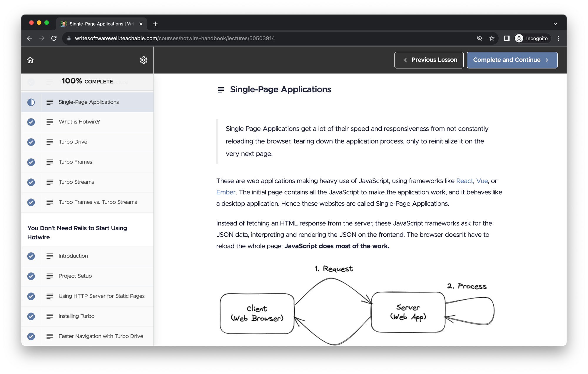Go to the course home icon
Image resolution: width=588 pixels, height=374 pixels.
(x=30, y=60)
